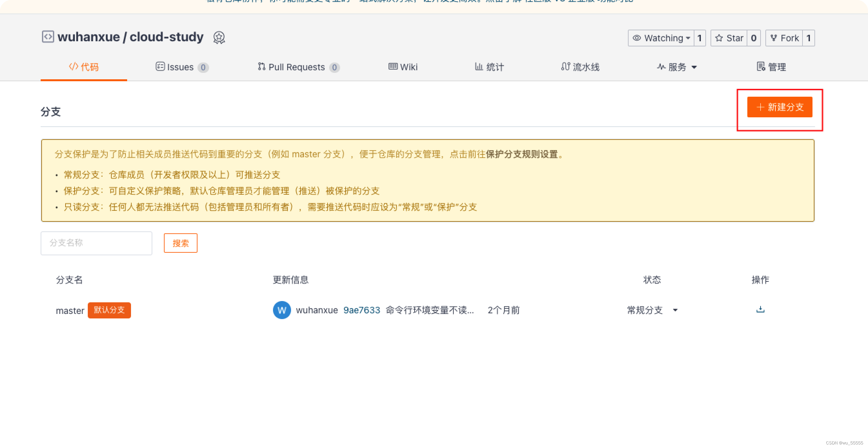Go to the Wiki tab
868x448 pixels.
tap(403, 67)
